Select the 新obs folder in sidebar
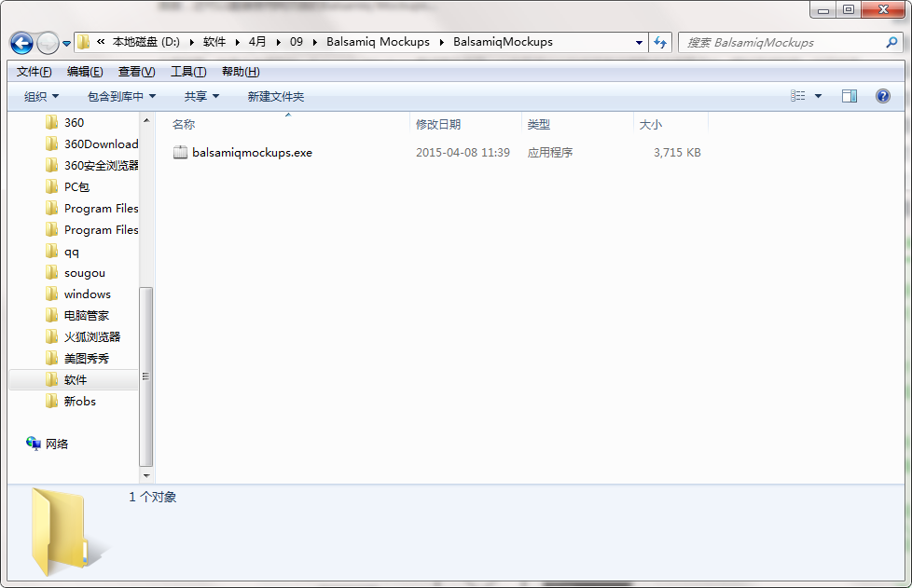The image size is (912, 588). 79,402
